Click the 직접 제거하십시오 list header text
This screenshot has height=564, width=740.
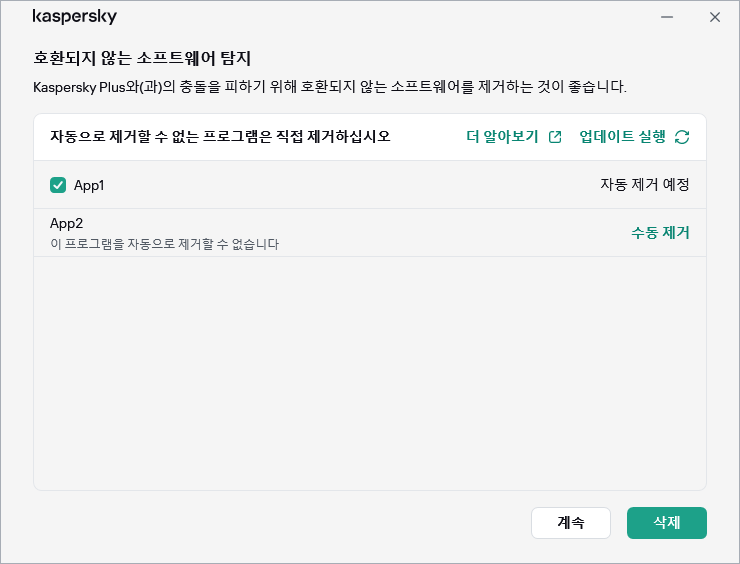(x=220, y=137)
